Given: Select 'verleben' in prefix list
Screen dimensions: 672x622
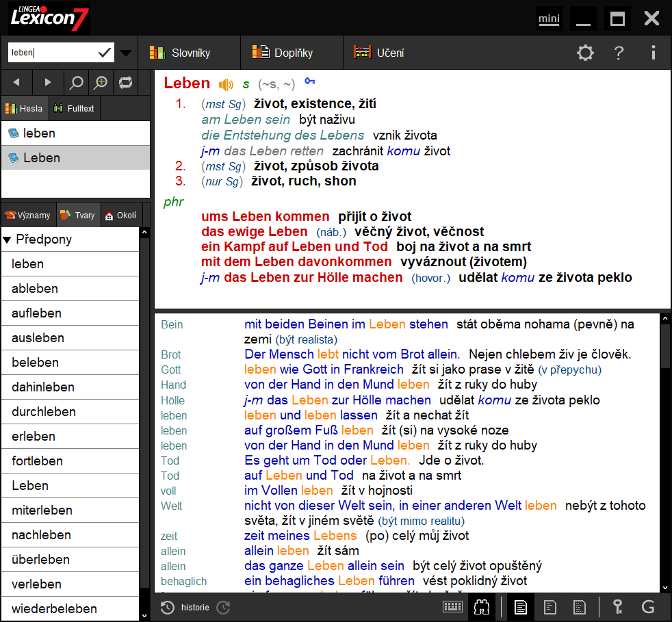Looking at the screenshot, I should click(x=70, y=584).
